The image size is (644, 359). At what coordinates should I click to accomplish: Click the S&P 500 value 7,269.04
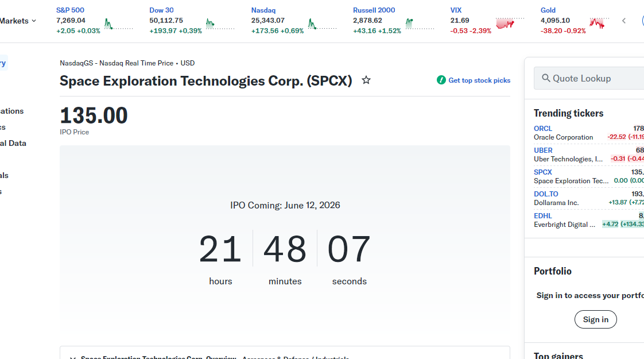click(x=71, y=20)
